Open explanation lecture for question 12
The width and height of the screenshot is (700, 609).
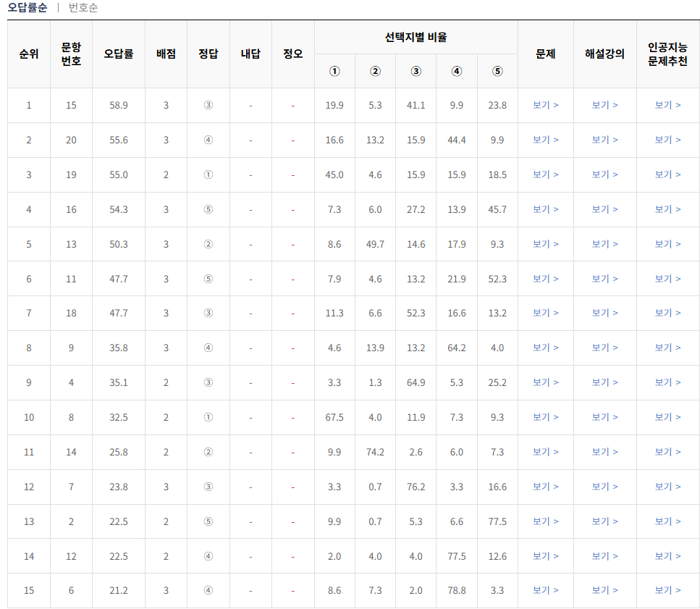tap(605, 555)
